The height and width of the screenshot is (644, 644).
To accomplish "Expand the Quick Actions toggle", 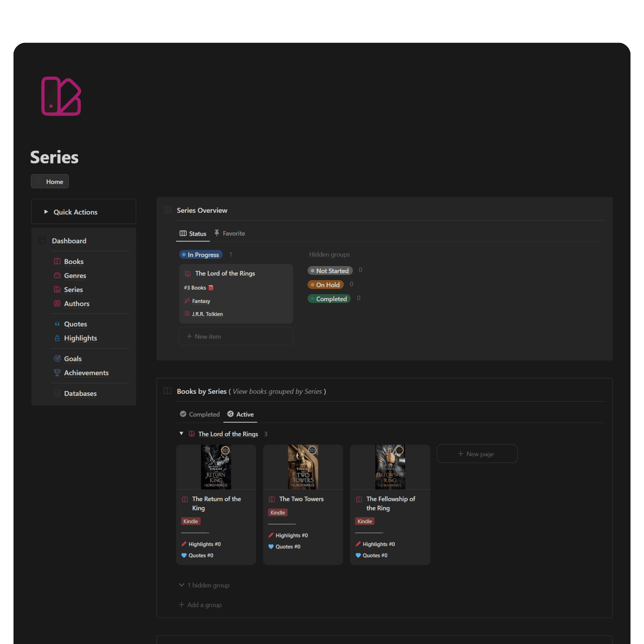I will click(x=46, y=212).
